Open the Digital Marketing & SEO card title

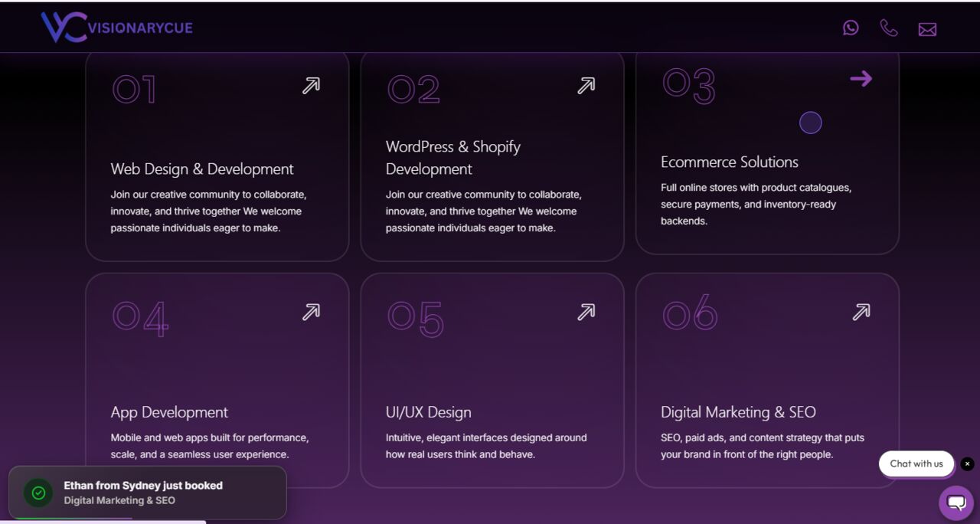738,412
